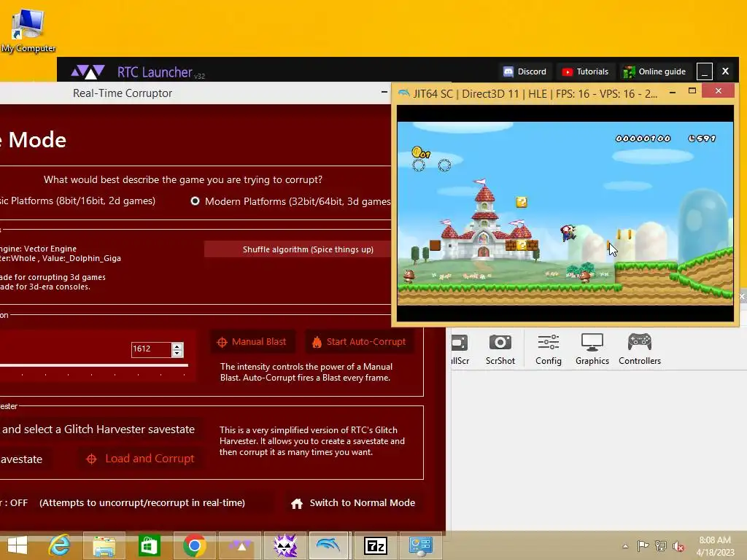Image resolution: width=747 pixels, height=560 pixels.
Task: Click taskbar clock showing 8:08 AM
Action: (x=715, y=546)
